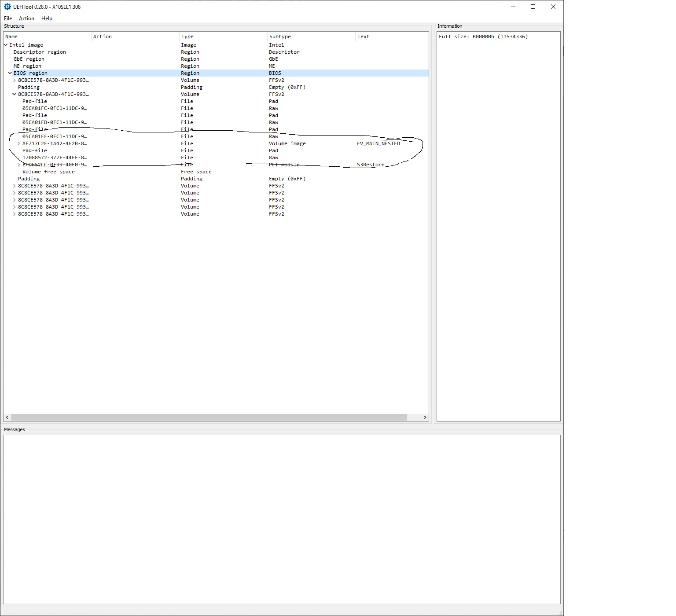
Task: Click the Full size text in Information panel
Action: [483, 37]
